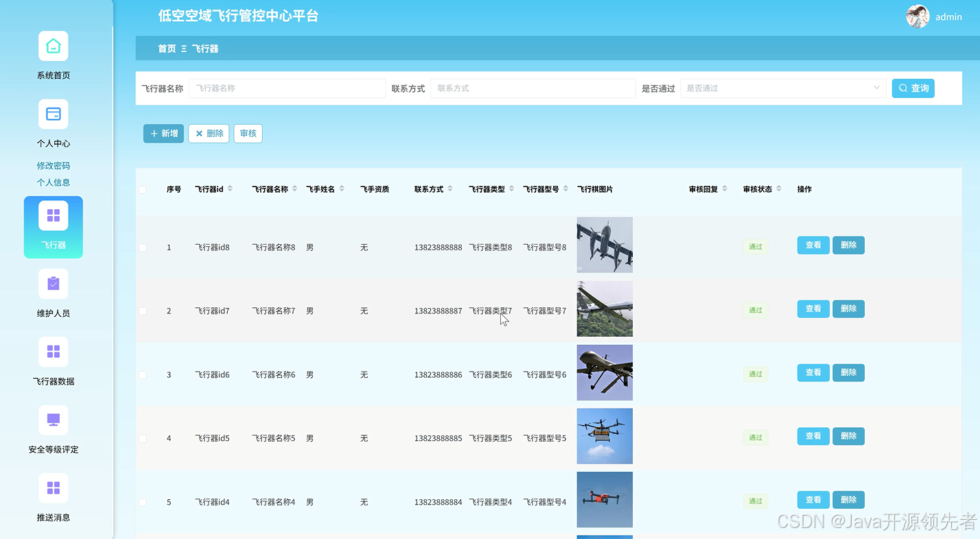
Task: Open 系统首页 home icon in sidebar
Action: click(x=53, y=46)
